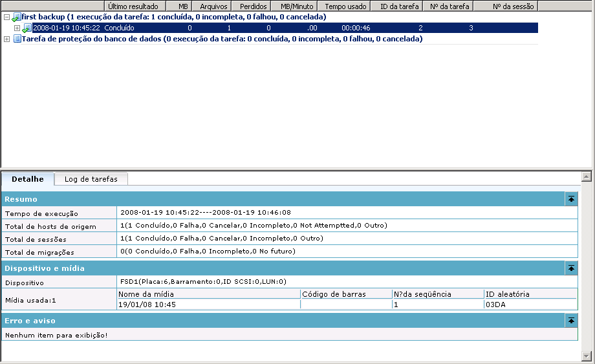Image resolution: width=595 pixels, height=364 pixels.
Task: Click the first backup job icon
Action: click(16, 17)
